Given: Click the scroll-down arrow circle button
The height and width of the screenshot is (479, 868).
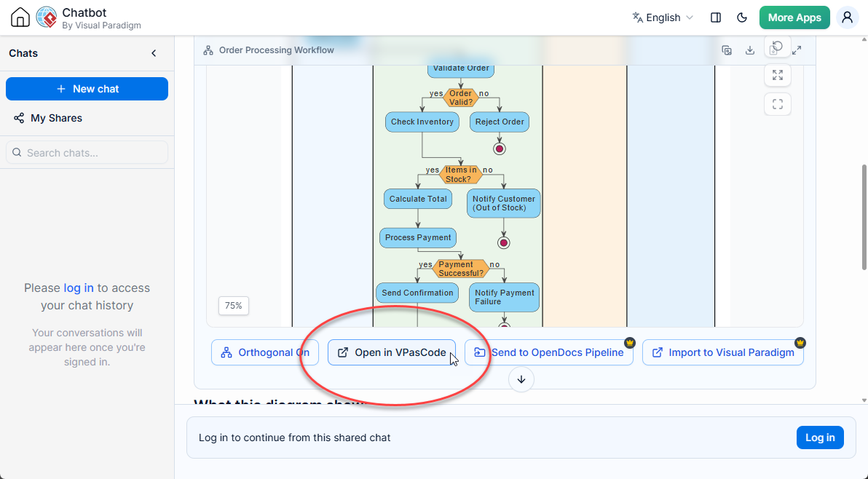Looking at the screenshot, I should (x=521, y=379).
